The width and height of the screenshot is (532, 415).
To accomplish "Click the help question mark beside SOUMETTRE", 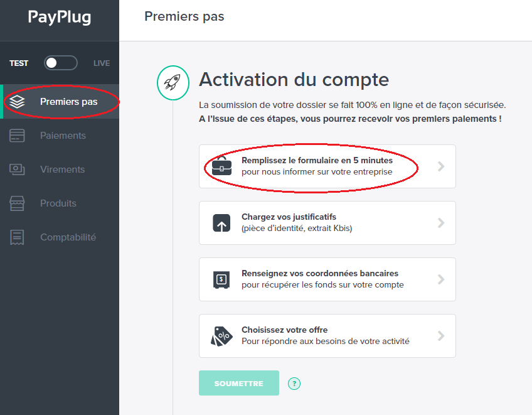I will pyautogui.click(x=294, y=384).
